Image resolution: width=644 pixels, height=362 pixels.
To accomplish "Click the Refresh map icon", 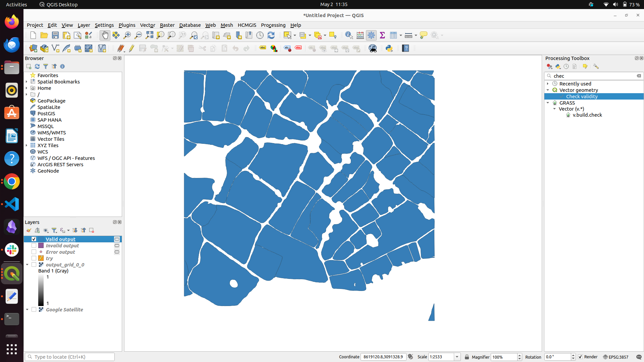I will 271,35.
